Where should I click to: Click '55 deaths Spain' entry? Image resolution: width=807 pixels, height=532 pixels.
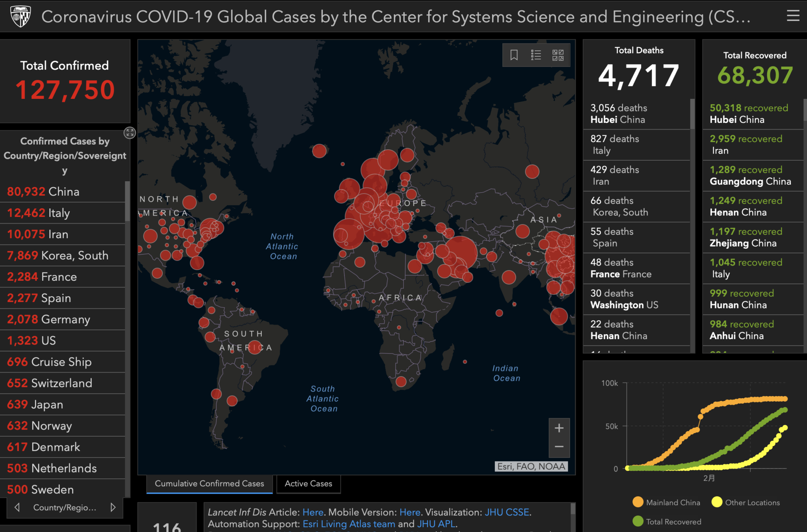tap(636, 237)
